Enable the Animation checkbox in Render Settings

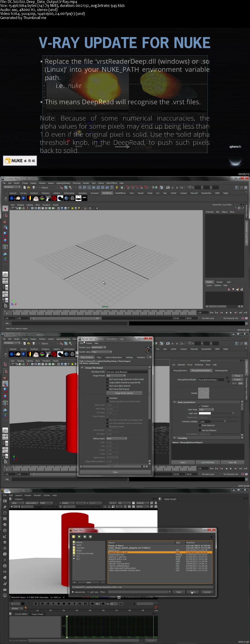[x=107, y=398]
